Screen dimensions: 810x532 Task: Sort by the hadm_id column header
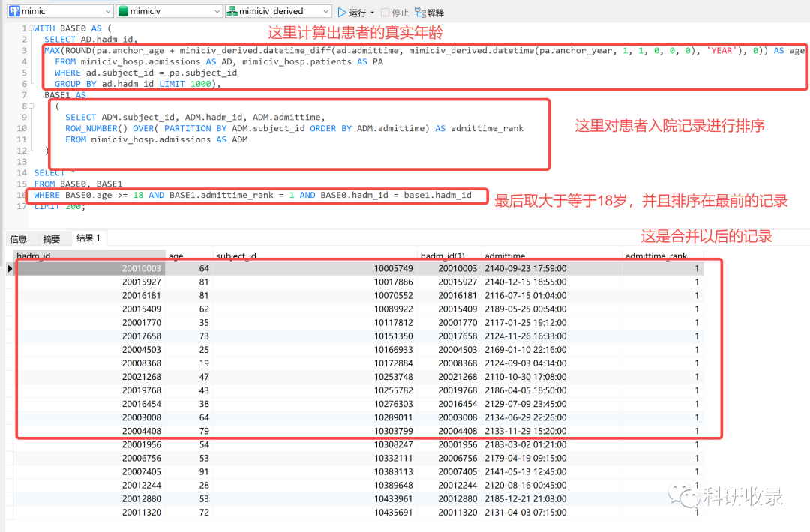[88, 256]
